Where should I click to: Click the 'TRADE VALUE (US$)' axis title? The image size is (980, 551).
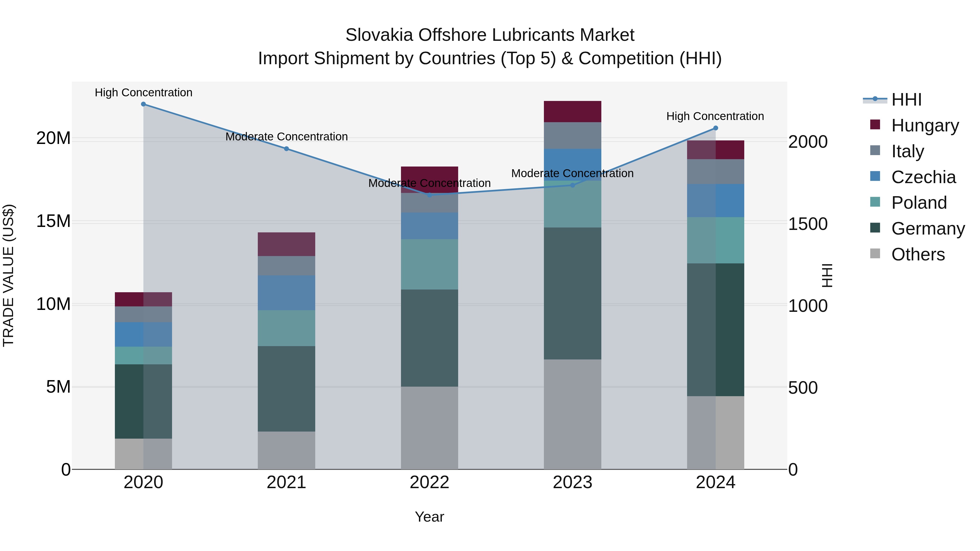(x=8, y=275)
